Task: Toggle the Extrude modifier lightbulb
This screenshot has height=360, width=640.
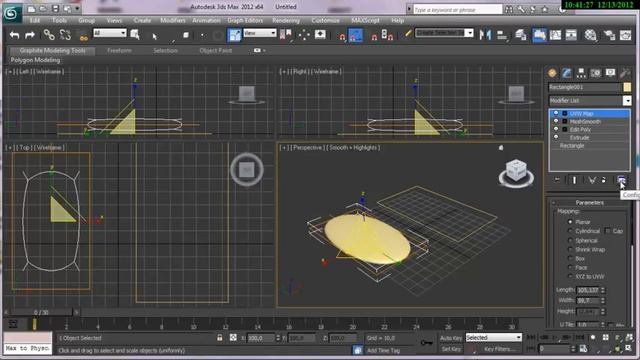Action: coord(556,137)
